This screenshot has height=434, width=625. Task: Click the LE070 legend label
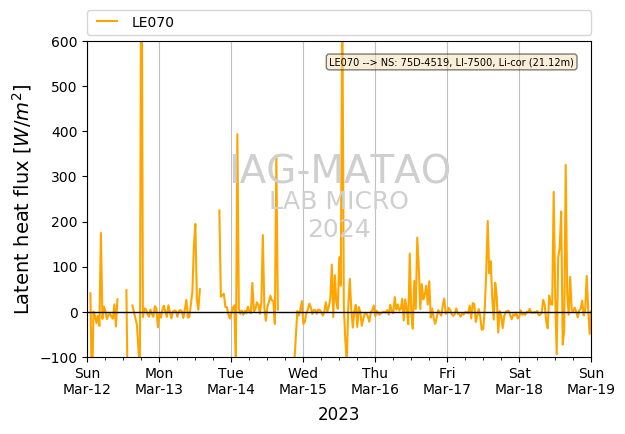click(x=153, y=22)
